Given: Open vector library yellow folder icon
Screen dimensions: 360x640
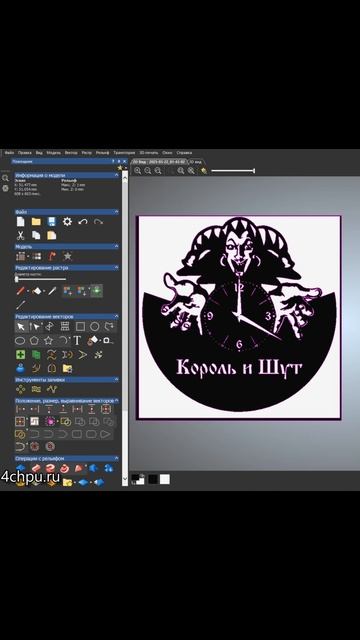Looking at the screenshot, I should point(67,369).
